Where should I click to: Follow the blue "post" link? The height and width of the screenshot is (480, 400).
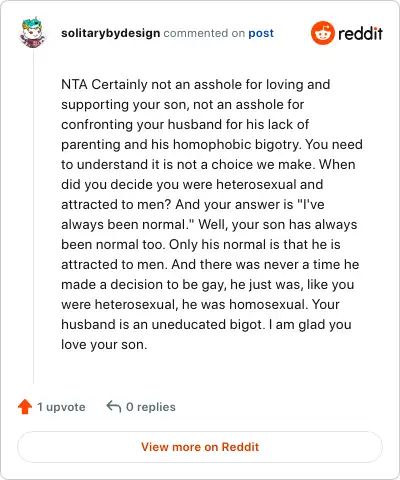coord(261,33)
